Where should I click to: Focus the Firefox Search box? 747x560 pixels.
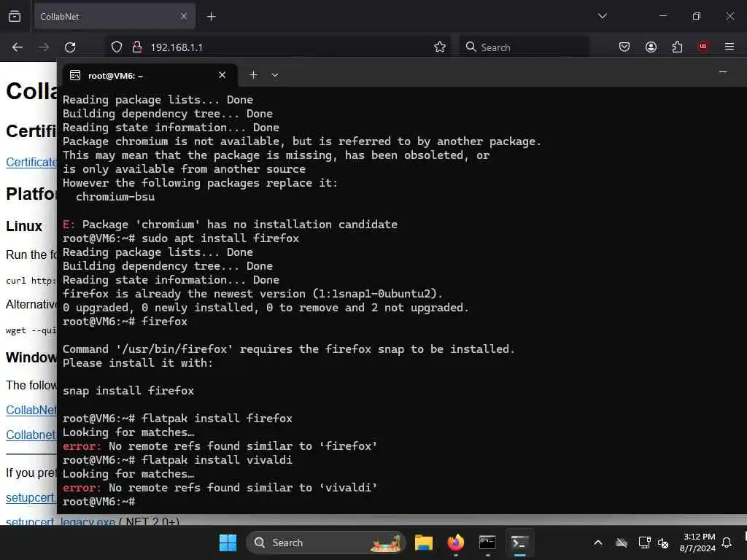coord(524,47)
